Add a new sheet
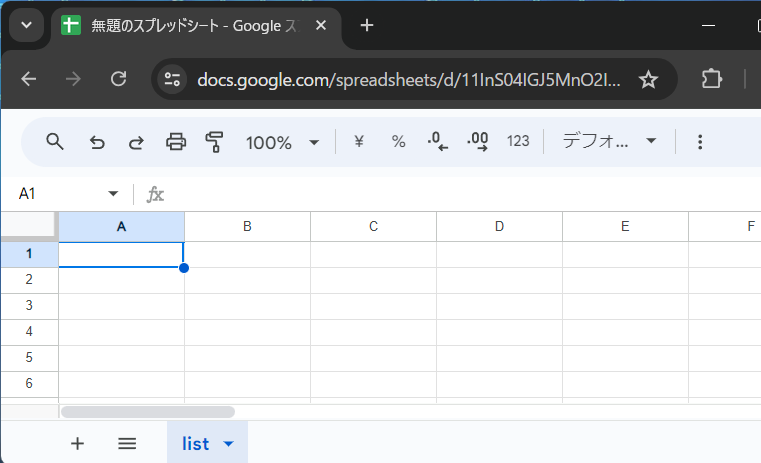 [x=77, y=444]
